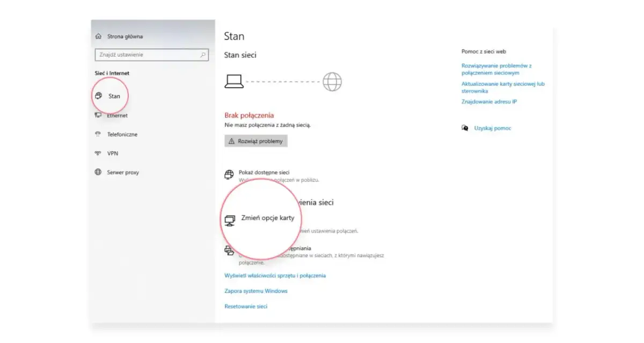This screenshot has width=644, height=343.
Task: Select the Serwer proxy globe icon
Action: pyautogui.click(x=99, y=172)
